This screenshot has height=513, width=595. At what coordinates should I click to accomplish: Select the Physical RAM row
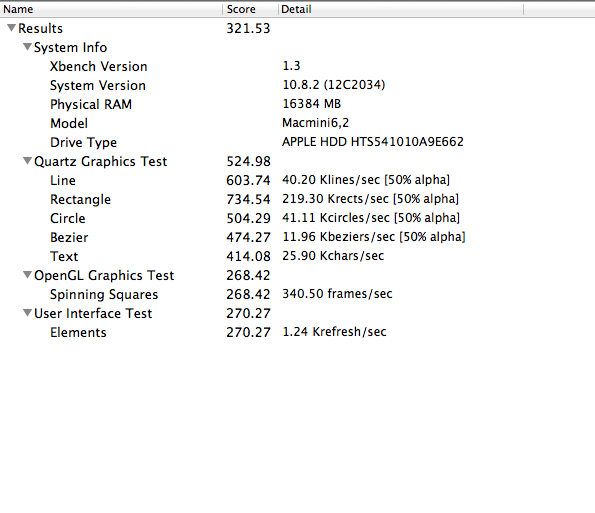coord(298,104)
